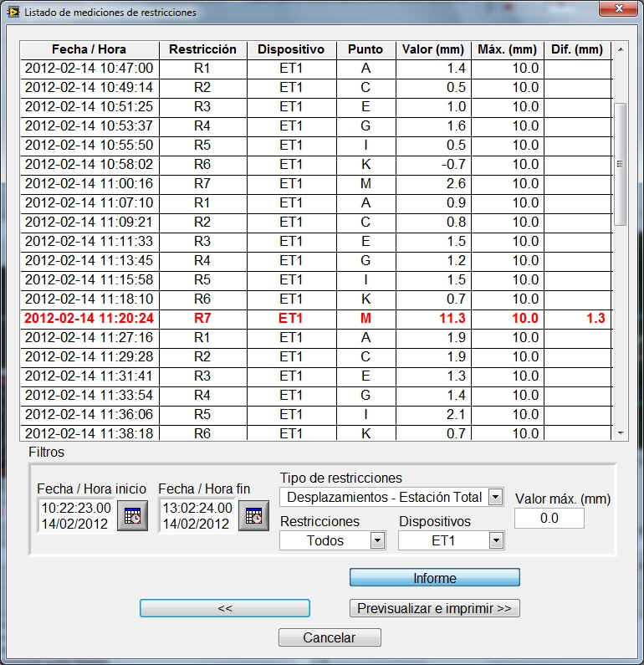Viewport: 644px width, 665px height.
Task: Open calendar picker for Fecha / Hora inicio
Action: click(x=132, y=515)
